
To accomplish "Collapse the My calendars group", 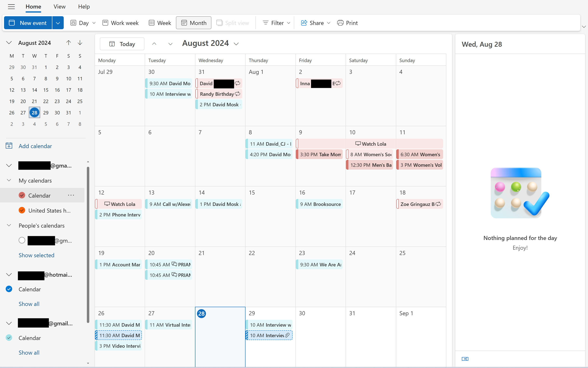I will click(x=9, y=180).
